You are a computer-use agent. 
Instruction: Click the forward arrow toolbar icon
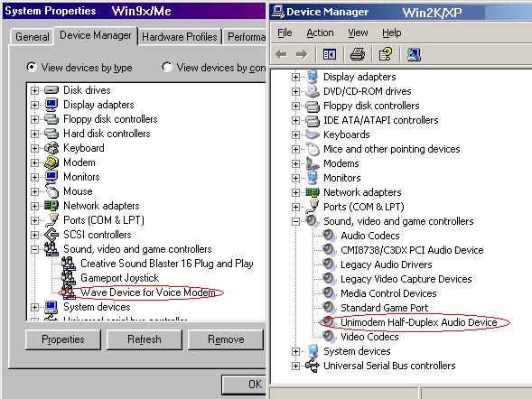point(302,54)
